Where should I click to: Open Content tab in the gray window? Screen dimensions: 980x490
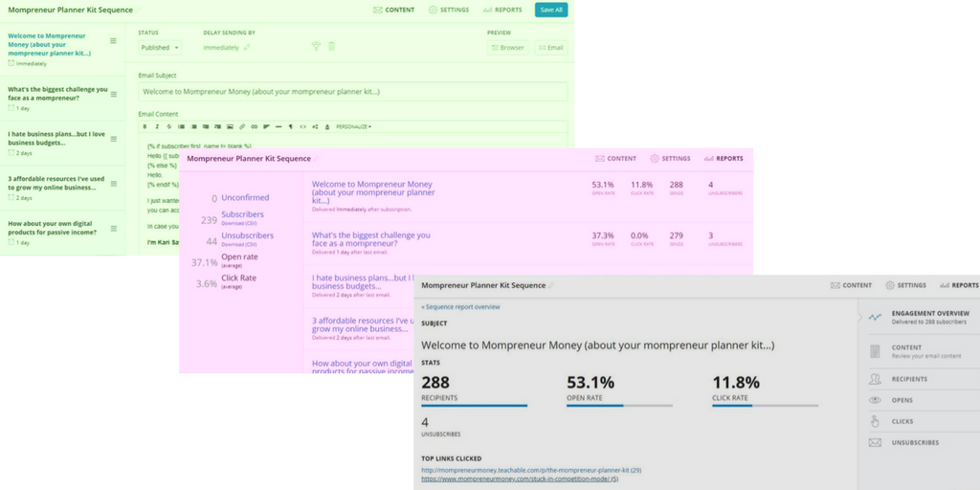851,285
